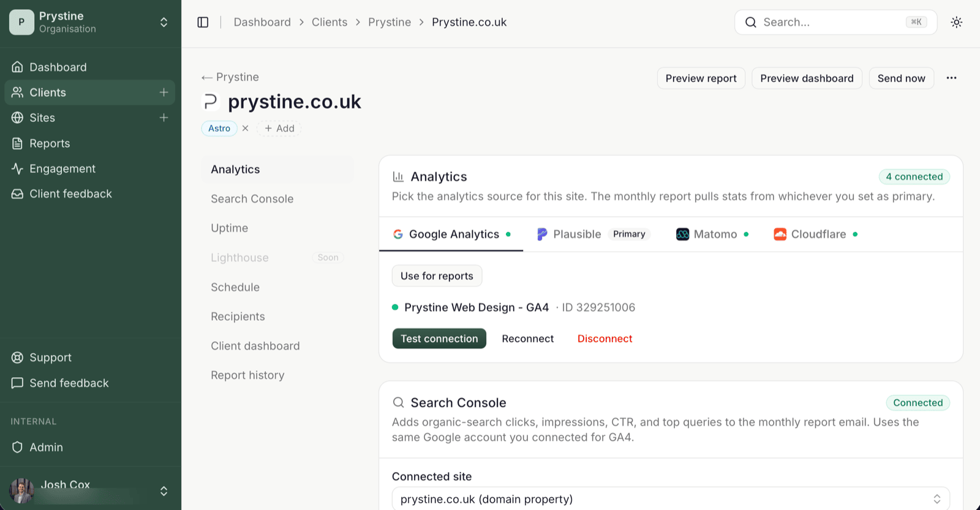Add a new client with plus icon
Screen dimensions: 980x510
tap(164, 92)
